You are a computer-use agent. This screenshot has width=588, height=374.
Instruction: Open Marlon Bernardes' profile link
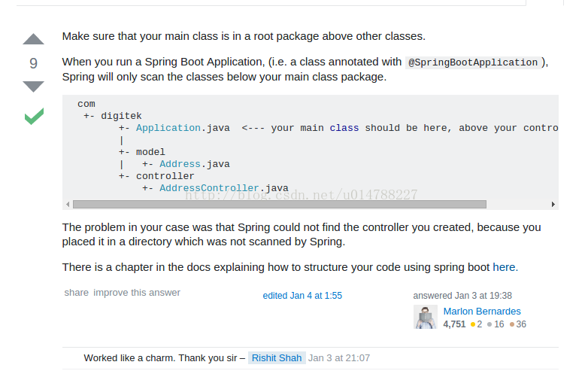482,312
